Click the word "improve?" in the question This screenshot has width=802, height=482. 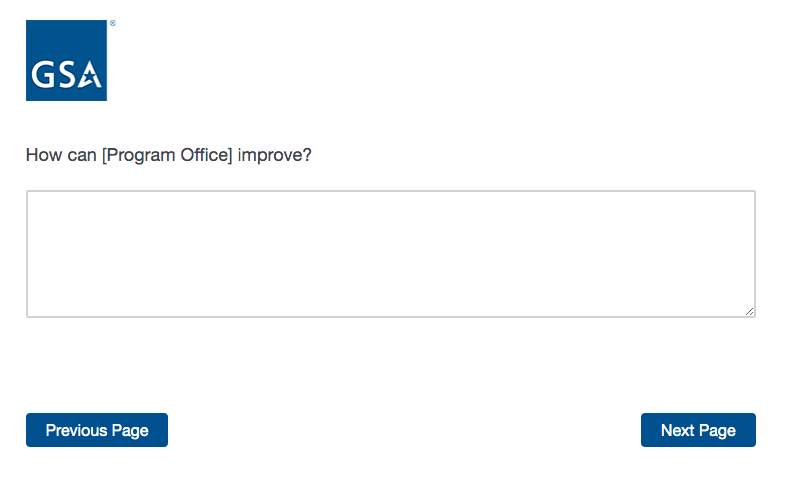(x=275, y=155)
